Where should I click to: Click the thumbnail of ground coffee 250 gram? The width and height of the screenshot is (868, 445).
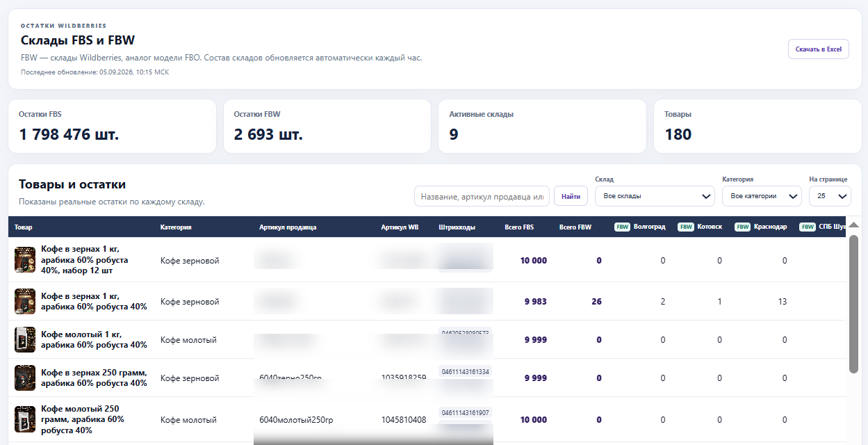point(25,419)
